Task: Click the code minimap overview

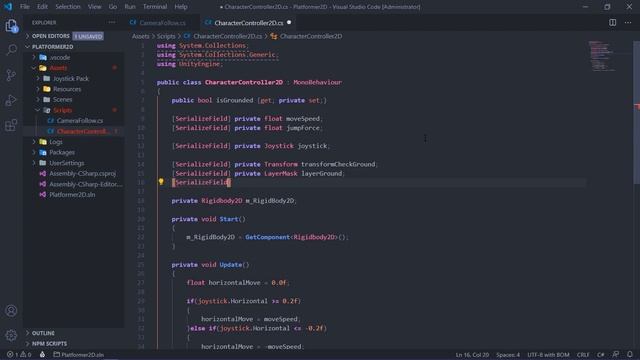Action: click(x=602, y=56)
